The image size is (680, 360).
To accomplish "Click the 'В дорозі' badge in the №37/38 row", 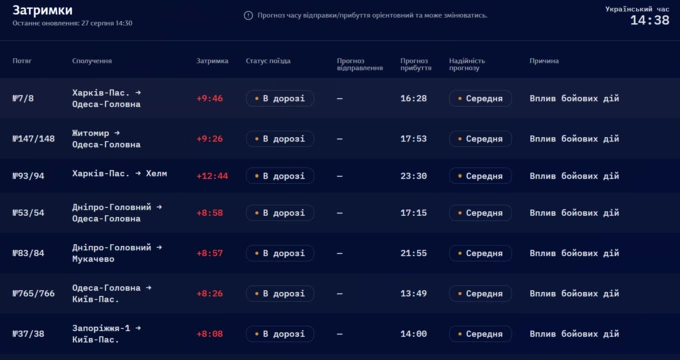I will click(x=280, y=334).
